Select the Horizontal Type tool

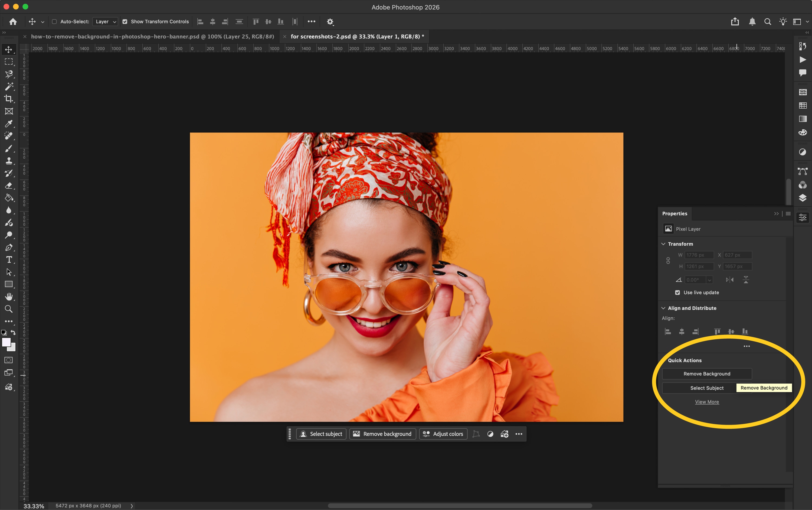(9, 259)
